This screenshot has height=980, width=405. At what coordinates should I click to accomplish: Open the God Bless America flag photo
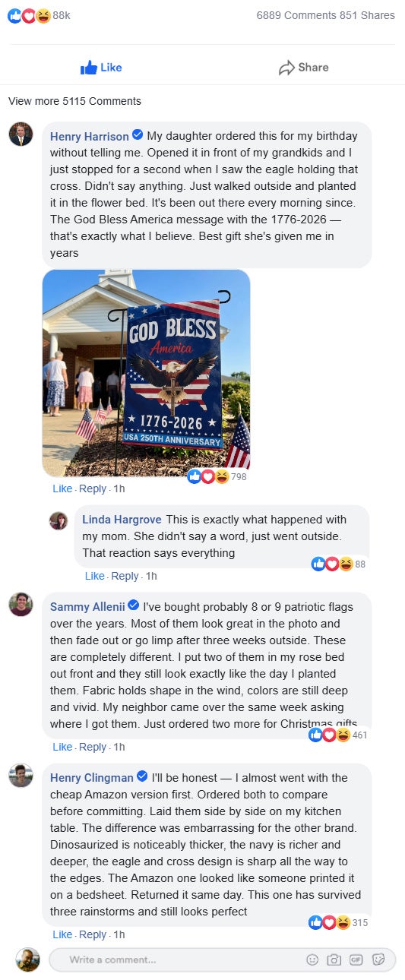146,373
